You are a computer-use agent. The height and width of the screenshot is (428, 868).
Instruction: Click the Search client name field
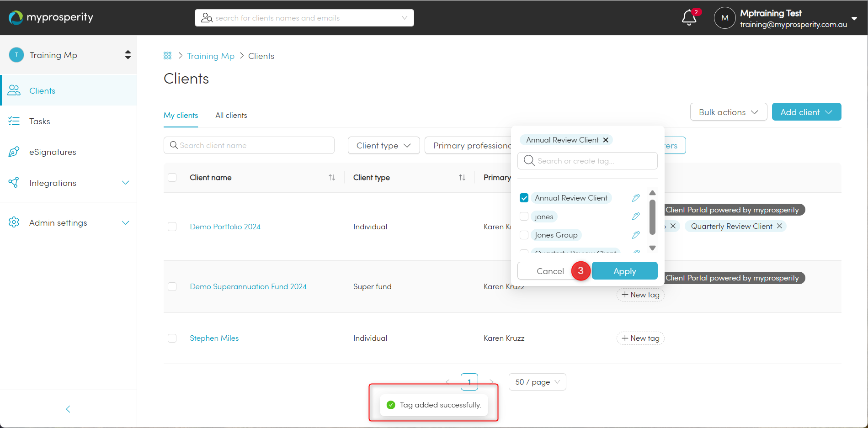coord(249,145)
